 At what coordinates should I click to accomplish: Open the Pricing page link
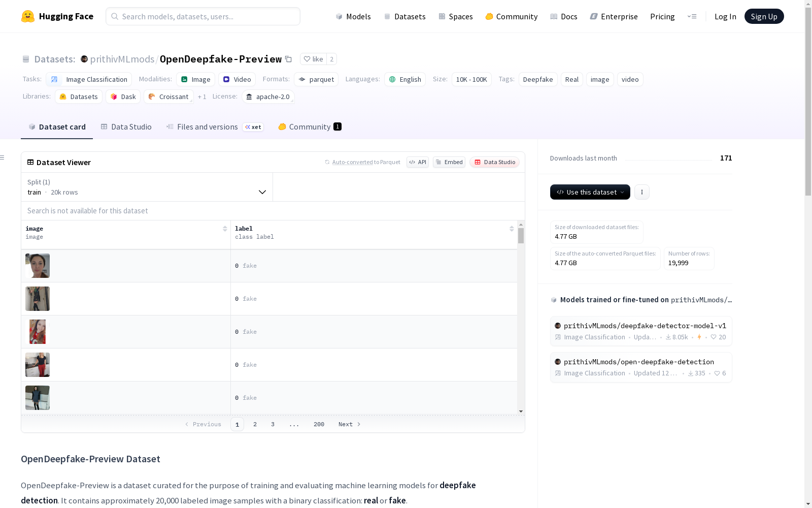(x=662, y=16)
